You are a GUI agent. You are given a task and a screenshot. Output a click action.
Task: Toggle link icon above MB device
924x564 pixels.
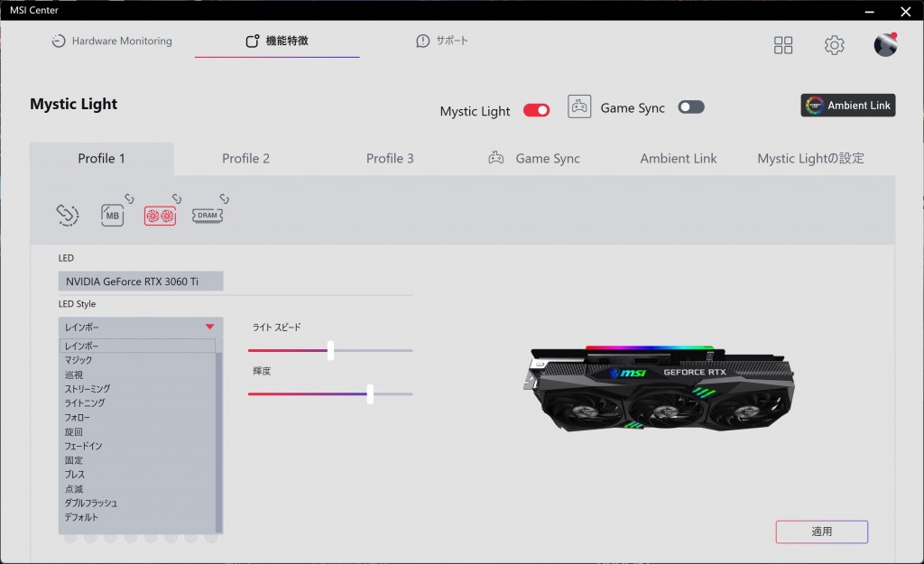pyautogui.click(x=129, y=199)
